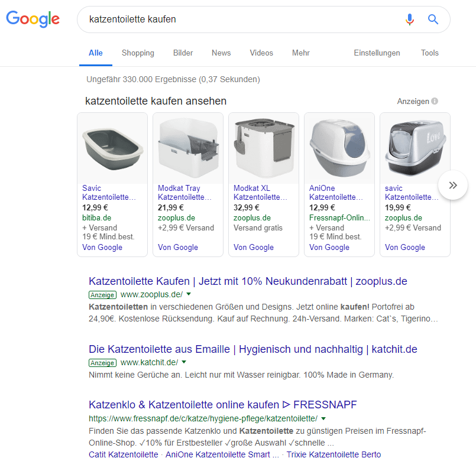The height and width of the screenshot is (471, 476).
Task: Click the 32,99 € Modkat XL price
Action: [246, 207]
